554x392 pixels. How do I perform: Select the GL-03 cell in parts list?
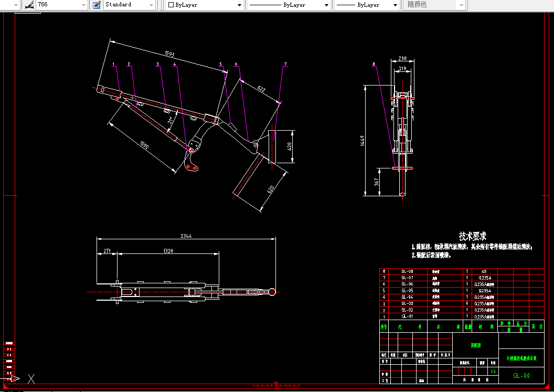[x=408, y=304]
